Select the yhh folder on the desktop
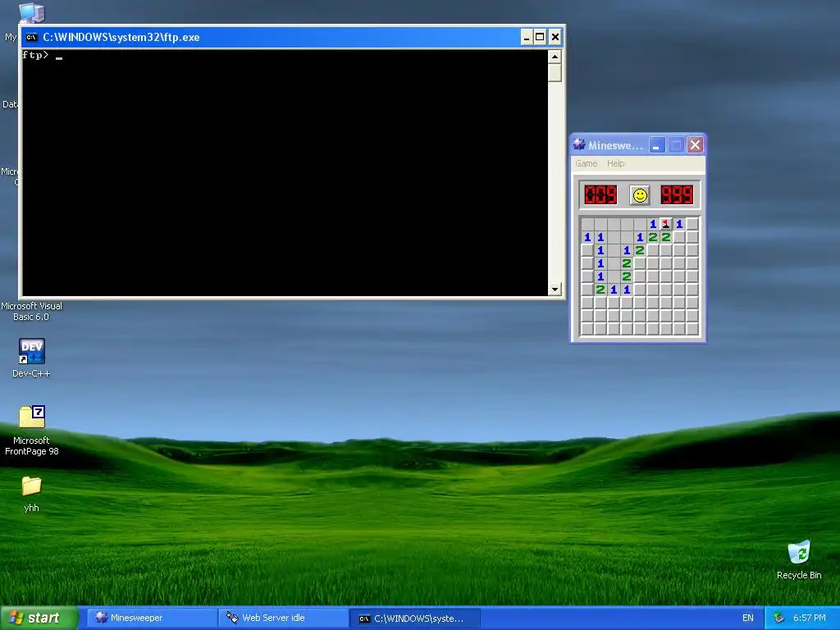The image size is (840, 630). tap(32, 494)
